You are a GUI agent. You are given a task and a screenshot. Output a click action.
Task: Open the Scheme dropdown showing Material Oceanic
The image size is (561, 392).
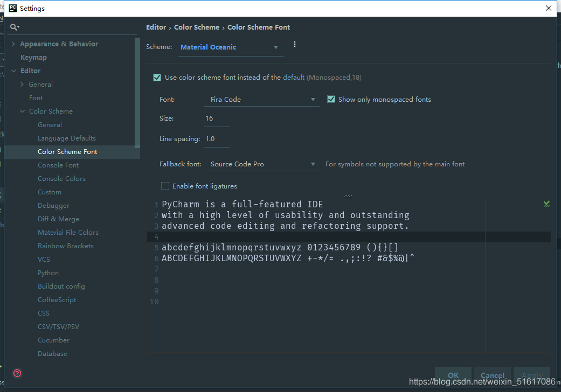point(231,47)
